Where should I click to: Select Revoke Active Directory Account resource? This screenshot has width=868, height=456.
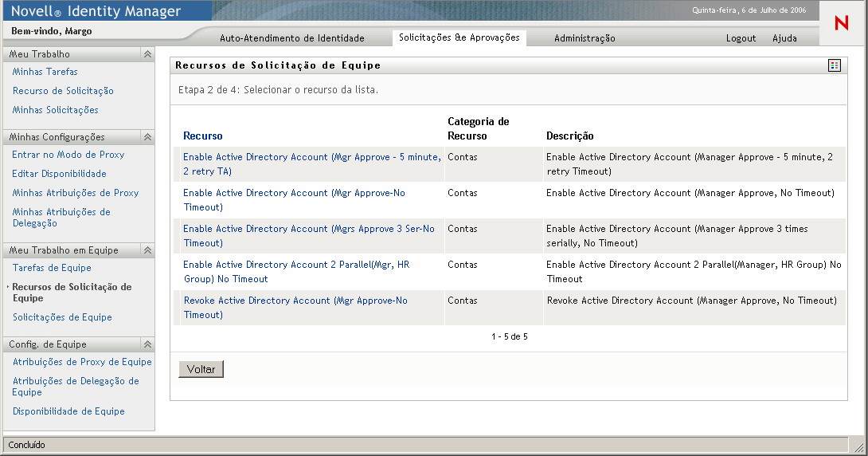click(x=295, y=308)
